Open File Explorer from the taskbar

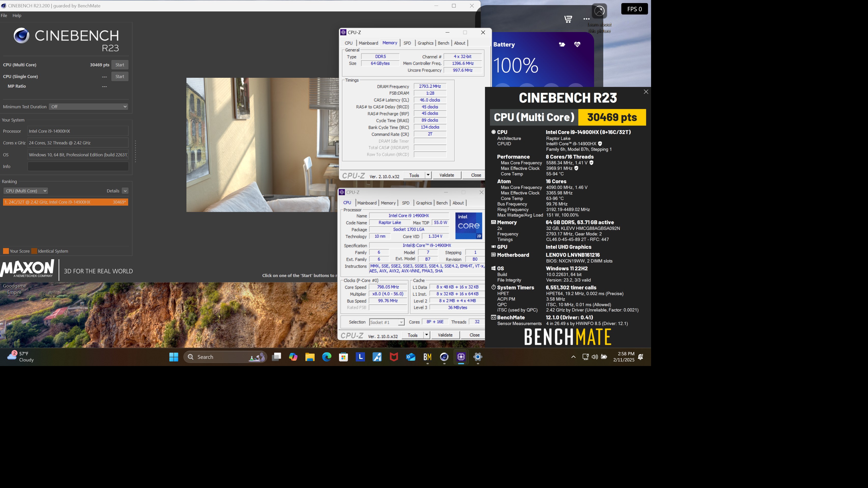pos(310,357)
